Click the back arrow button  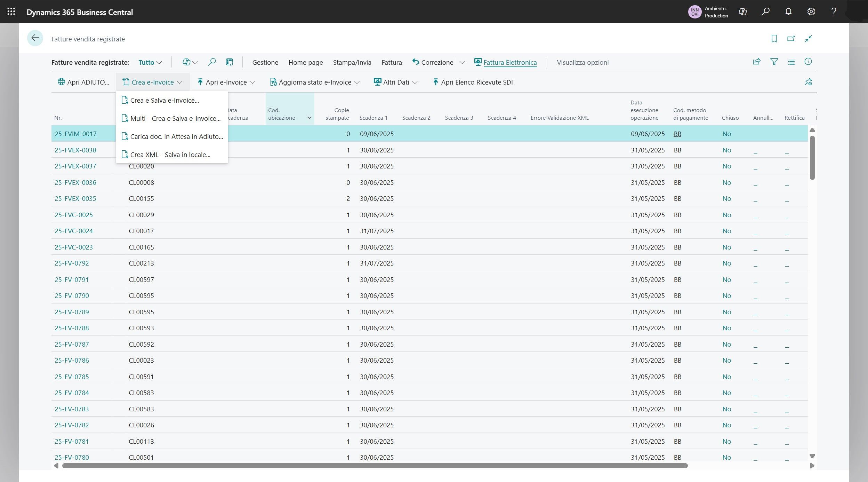pyautogui.click(x=35, y=38)
